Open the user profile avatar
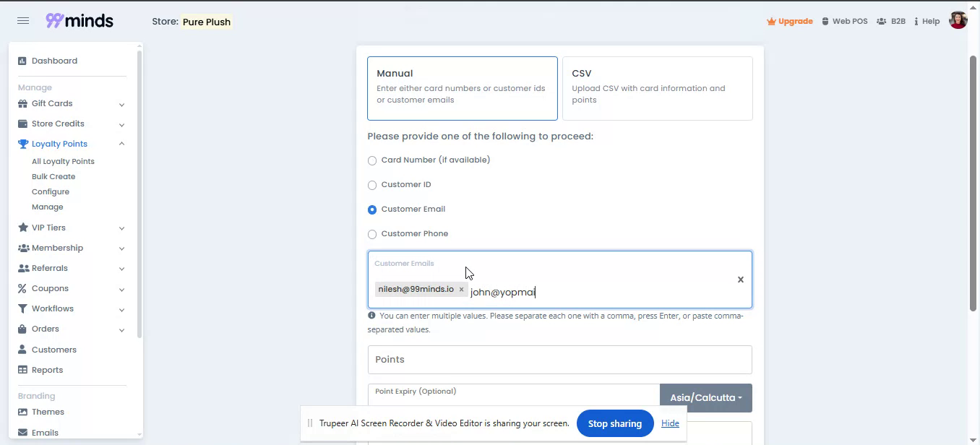Screen dimensions: 980x445 coord(958,20)
